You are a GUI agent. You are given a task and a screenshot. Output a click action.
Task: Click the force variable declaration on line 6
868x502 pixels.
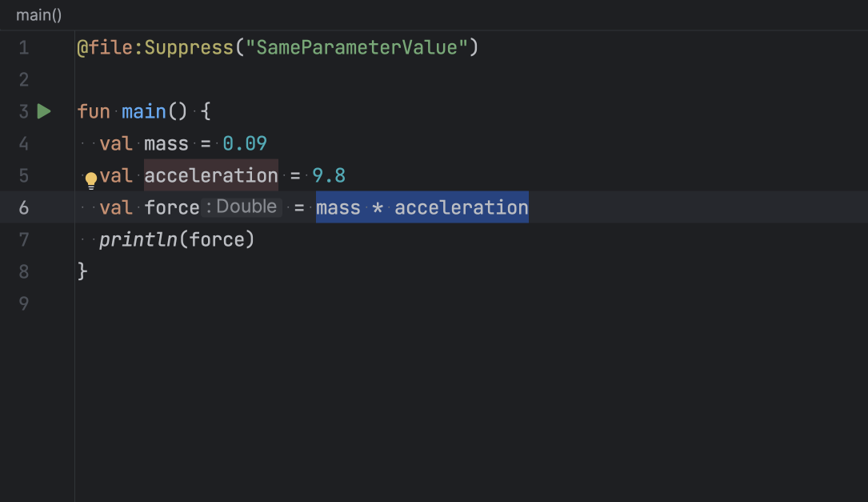(x=172, y=207)
